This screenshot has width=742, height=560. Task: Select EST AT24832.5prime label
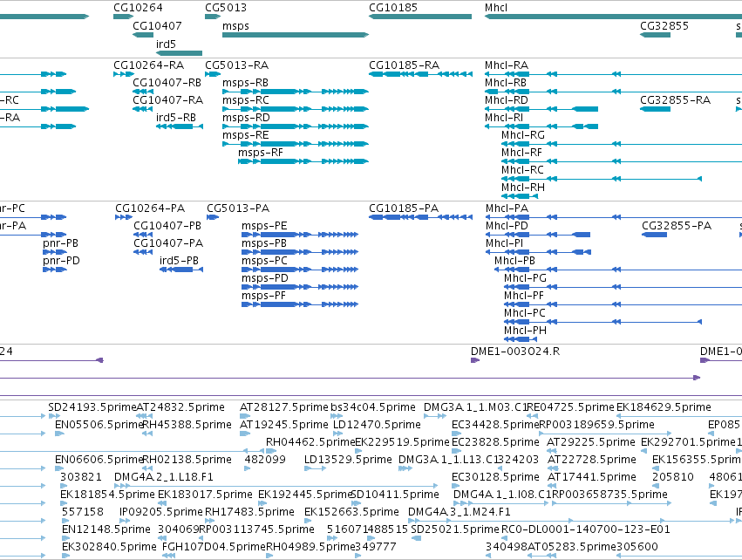click(180, 407)
